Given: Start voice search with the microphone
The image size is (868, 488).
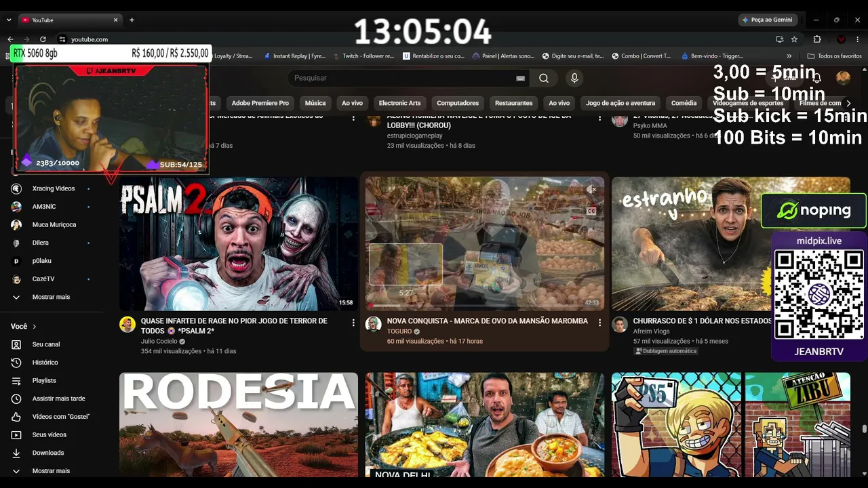Looking at the screenshot, I should coord(574,78).
